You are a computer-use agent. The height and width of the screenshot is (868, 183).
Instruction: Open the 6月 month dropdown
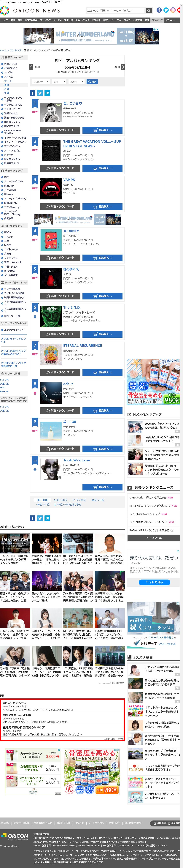[59, 82]
